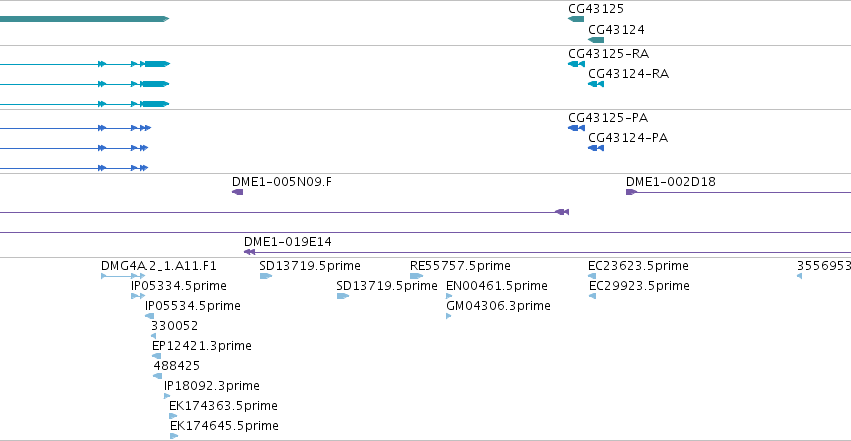Select the EC29923.5prime EST arrow
Image resolution: width=851 pixels, height=441 pixels.
point(592,296)
